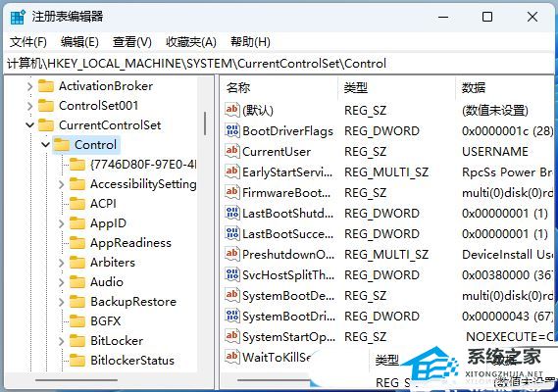Click the FirmwareBoot... string value icon
The image size is (558, 392).
click(232, 192)
